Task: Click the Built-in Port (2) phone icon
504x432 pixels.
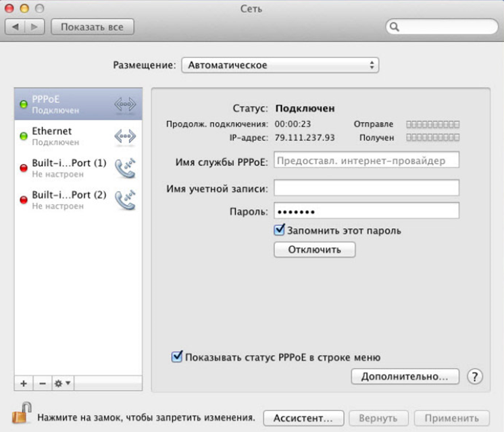Action: click(x=125, y=199)
